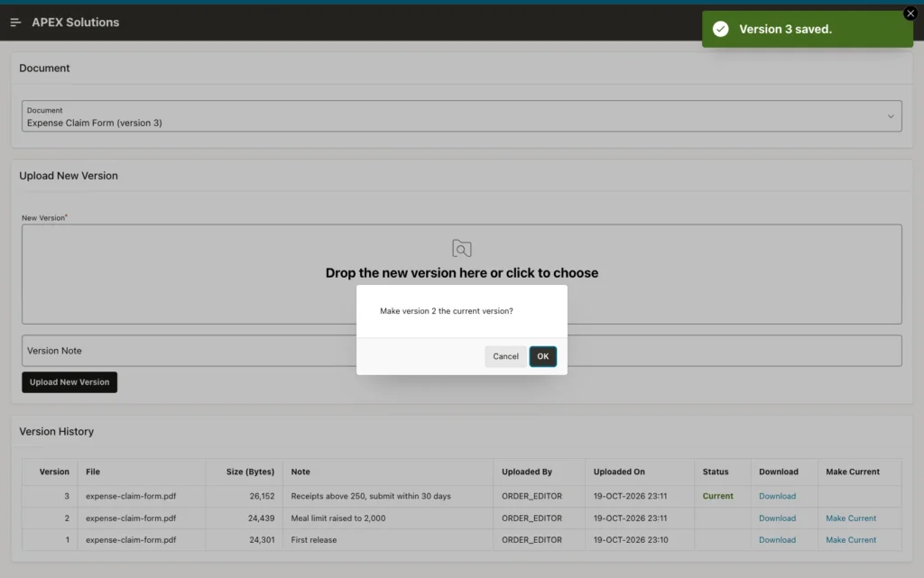Download version 1 of expense-claim-form.pdf

pyautogui.click(x=777, y=540)
